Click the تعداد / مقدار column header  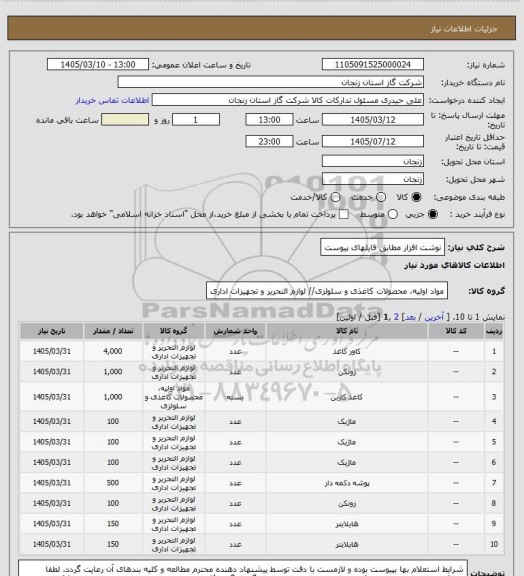coord(113,331)
